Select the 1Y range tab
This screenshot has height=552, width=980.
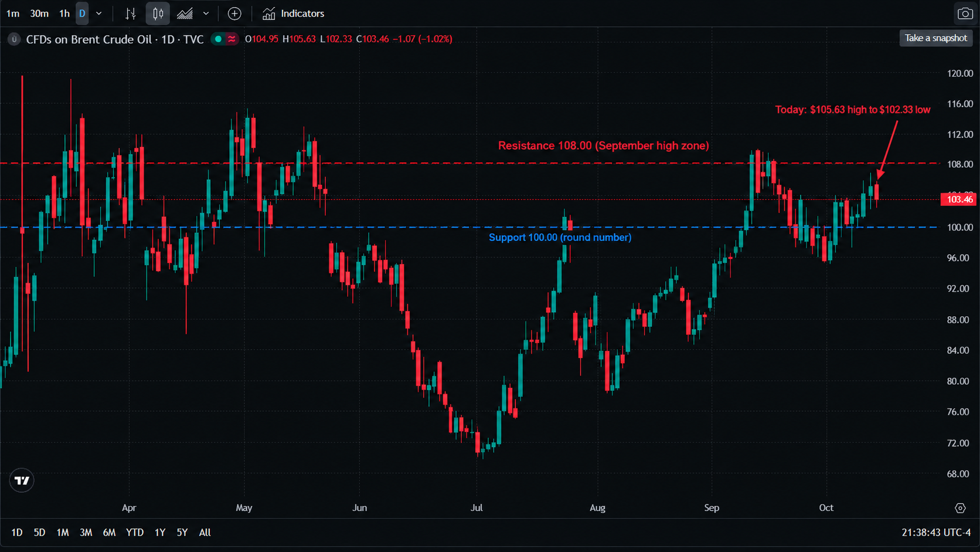(160, 533)
